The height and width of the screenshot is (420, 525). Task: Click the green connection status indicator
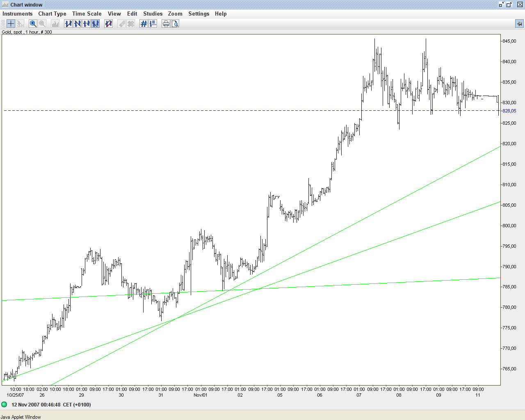point(5,404)
